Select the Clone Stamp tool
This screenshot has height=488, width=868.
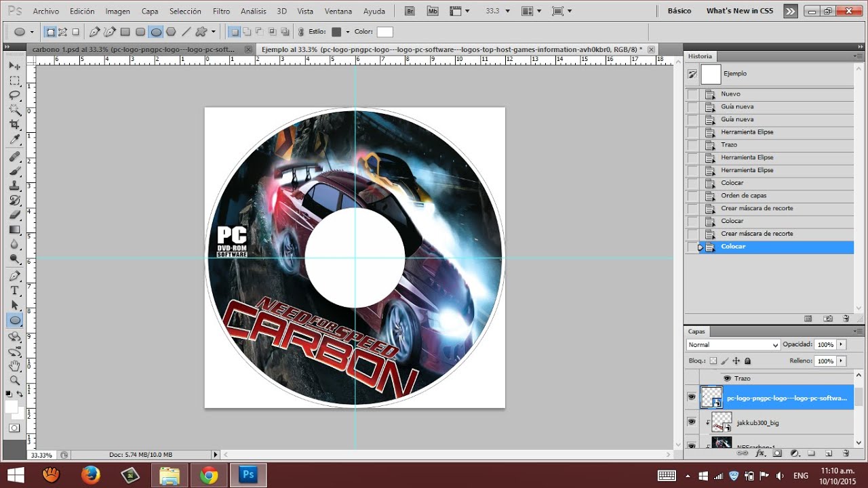click(14, 186)
